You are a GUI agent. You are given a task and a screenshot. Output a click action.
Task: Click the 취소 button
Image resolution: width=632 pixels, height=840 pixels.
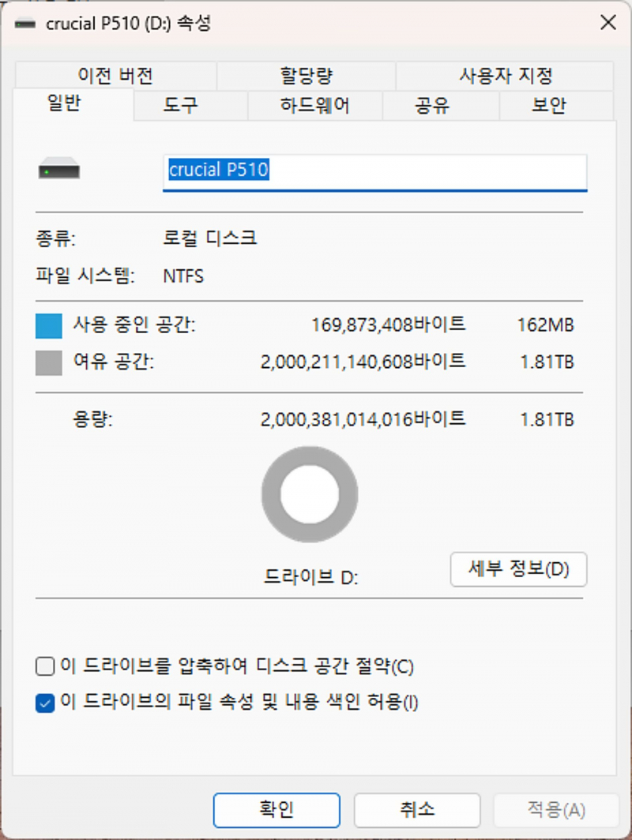pyautogui.click(x=416, y=809)
